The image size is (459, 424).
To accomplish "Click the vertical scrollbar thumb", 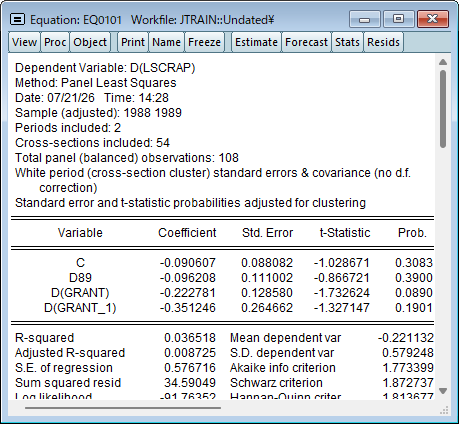I will pyautogui.click(x=443, y=109).
